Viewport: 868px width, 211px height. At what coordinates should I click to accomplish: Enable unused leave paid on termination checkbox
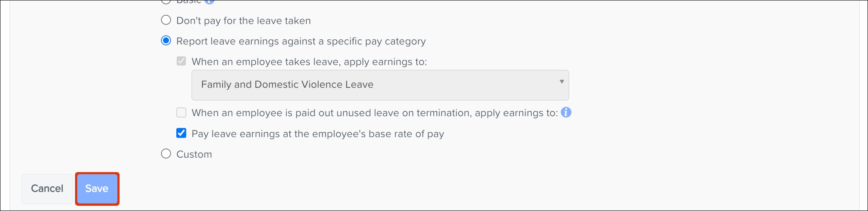pos(181,113)
